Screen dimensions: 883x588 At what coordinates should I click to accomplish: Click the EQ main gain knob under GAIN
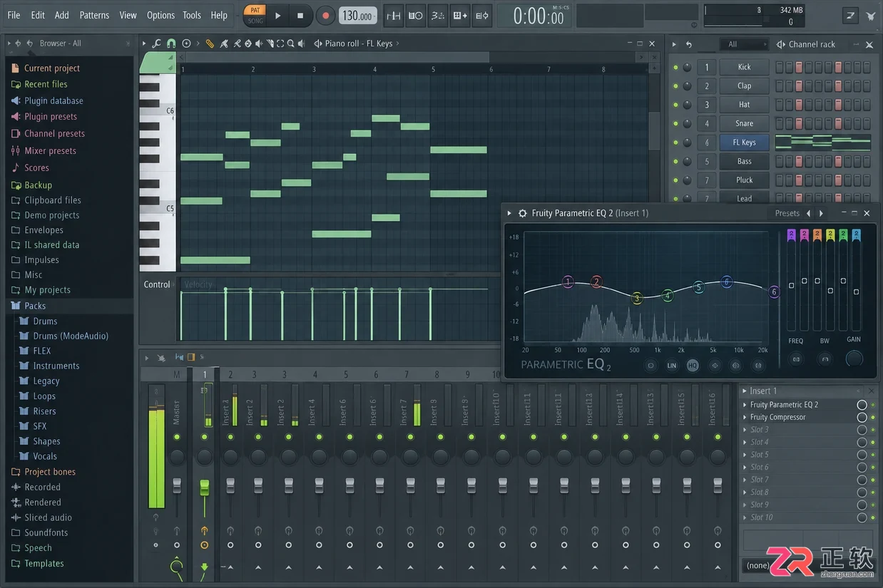pos(854,359)
